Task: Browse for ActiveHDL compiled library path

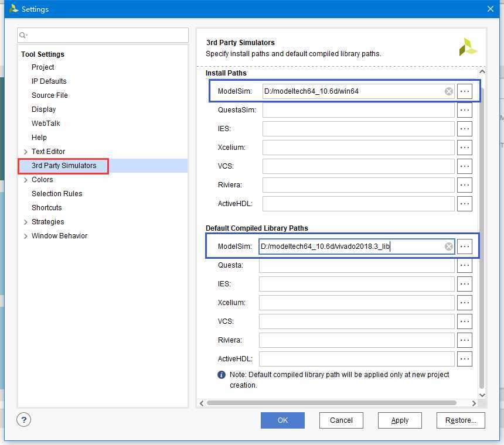Action: point(465,358)
